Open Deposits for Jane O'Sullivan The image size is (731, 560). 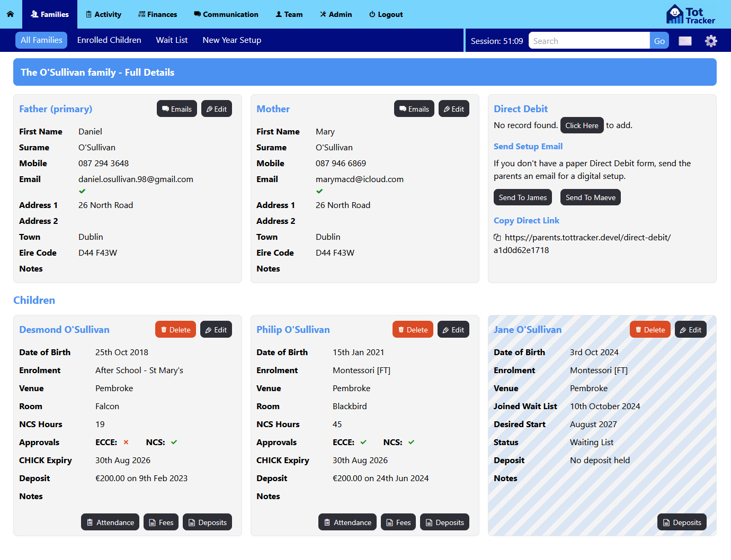point(682,522)
